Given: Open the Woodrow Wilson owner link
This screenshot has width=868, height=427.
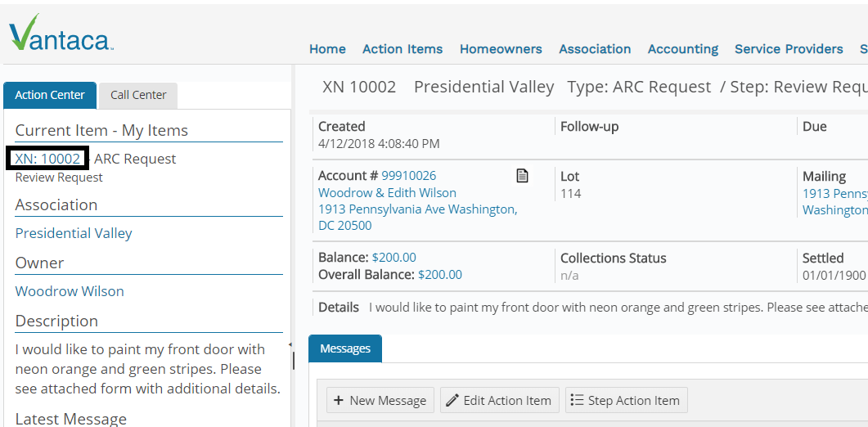Looking at the screenshot, I should 70,291.
